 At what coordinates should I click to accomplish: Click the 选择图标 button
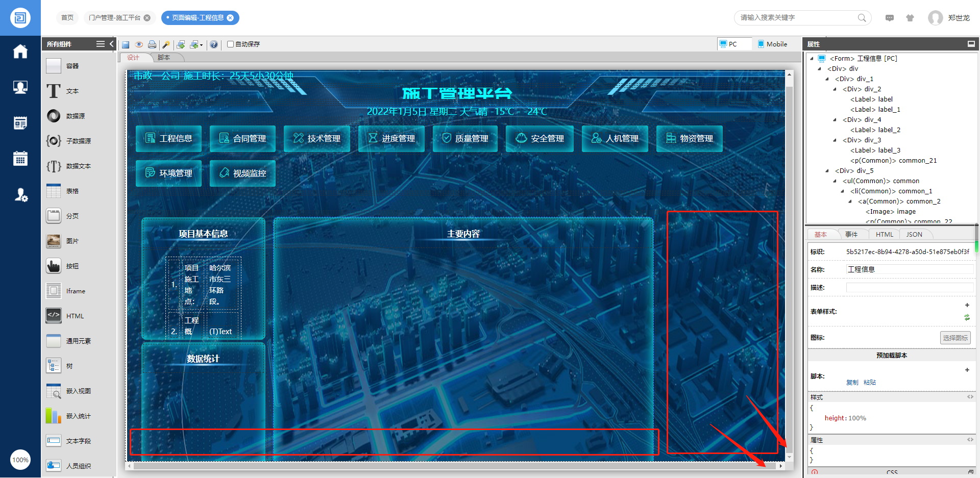(955, 338)
